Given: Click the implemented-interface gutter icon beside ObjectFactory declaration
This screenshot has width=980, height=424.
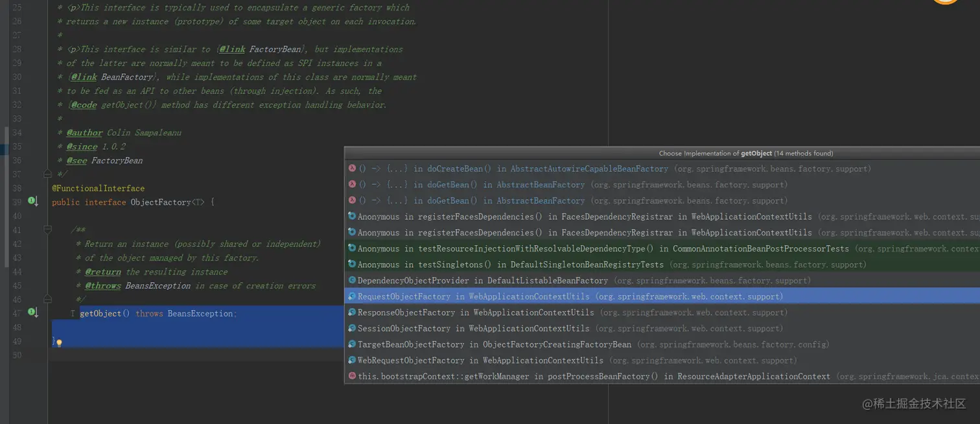Looking at the screenshot, I should coord(32,202).
